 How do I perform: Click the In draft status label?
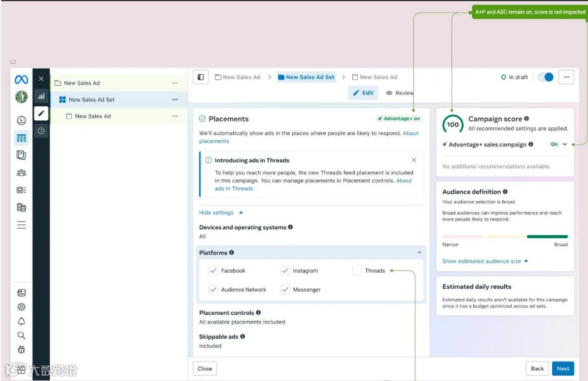pos(514,77)
